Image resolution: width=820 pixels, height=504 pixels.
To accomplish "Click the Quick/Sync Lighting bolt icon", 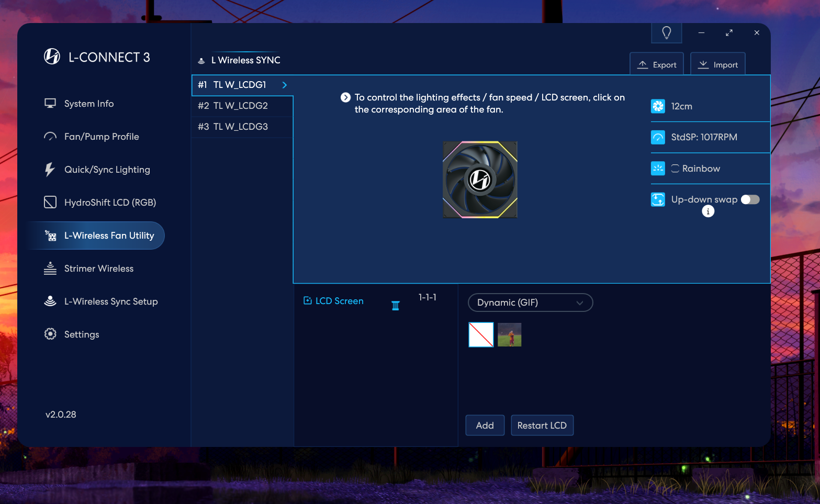I will [x=50, y=170].
